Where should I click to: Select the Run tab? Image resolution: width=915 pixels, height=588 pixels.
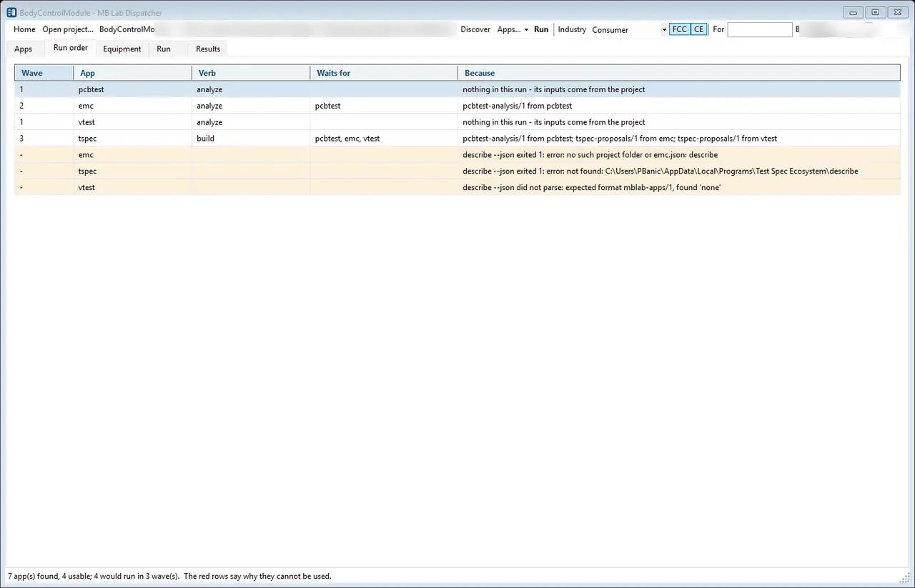tap(164, 49)
